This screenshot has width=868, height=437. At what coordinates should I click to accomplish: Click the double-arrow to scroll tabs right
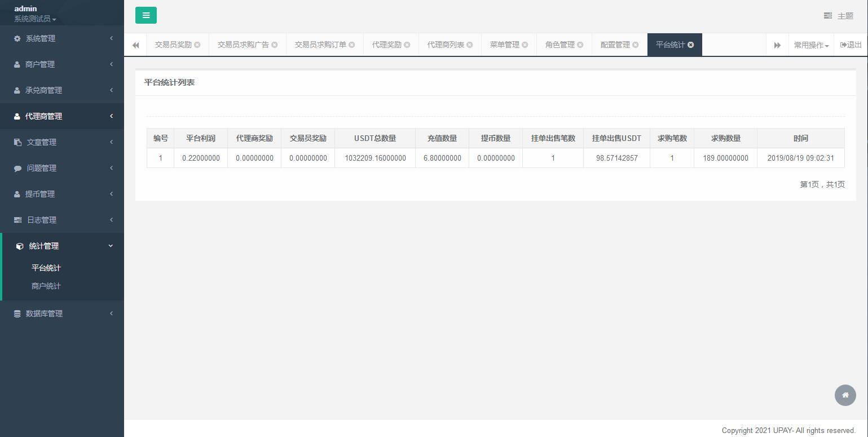(777, 45)
